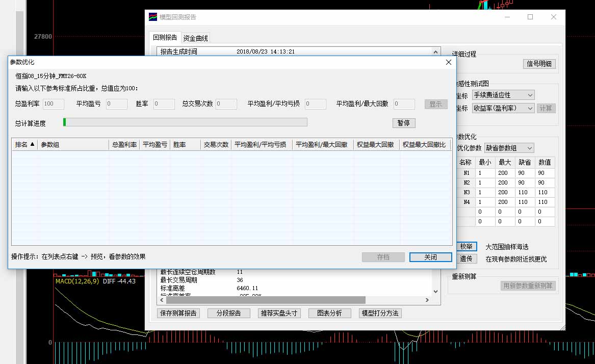The width and height of the screenshot is (595, 364).
Task: Open the 分段报告 report
Action: (228, 313)
